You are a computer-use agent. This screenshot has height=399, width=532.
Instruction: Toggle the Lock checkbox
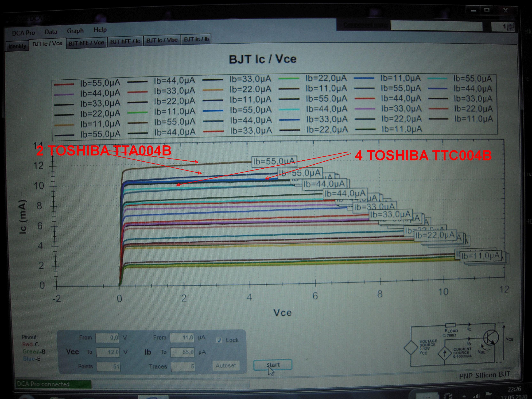click(x=219, y=340)
